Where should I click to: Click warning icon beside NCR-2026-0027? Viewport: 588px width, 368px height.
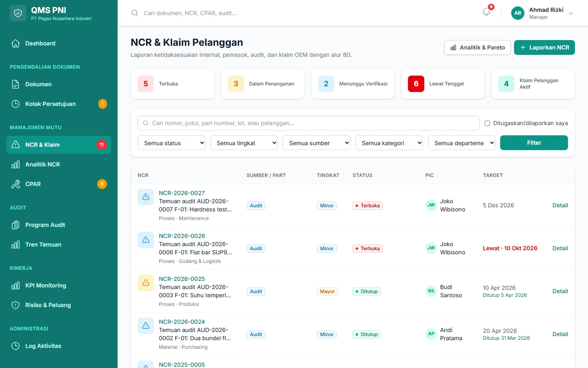(x=146, y=197)
